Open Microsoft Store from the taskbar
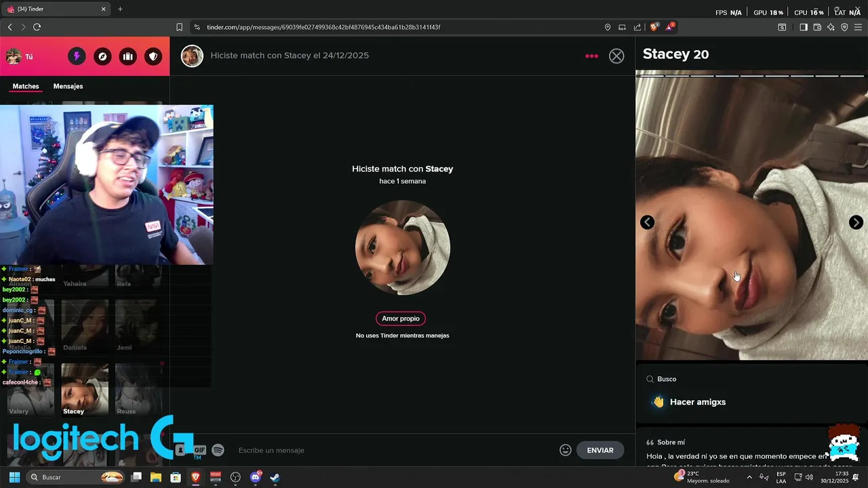The height and width of the screenshot is (488, 868). click(x=176, y=477)
